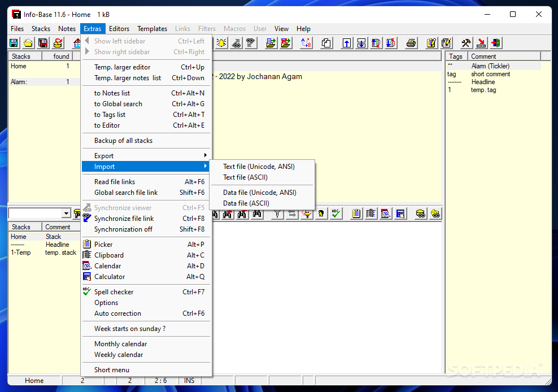Viewport: 558px width, 392px height.
Task: Click the blue up arrow toolbar icon
Action: pyautogui.click(x=347, y=43)
